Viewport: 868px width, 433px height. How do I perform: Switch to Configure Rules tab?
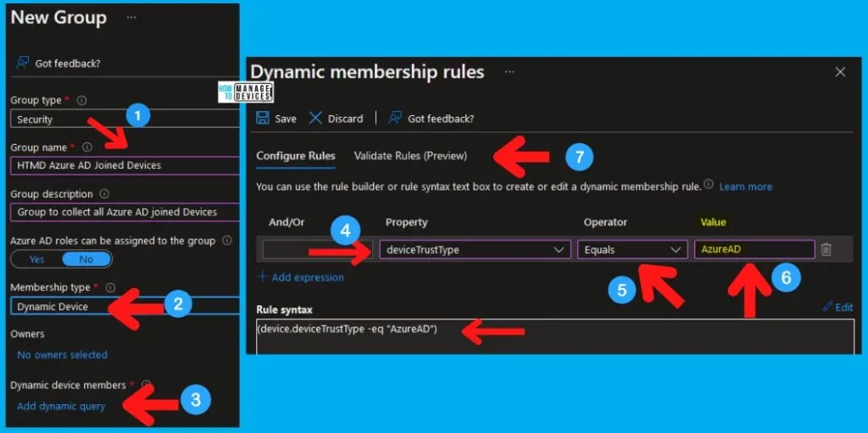point(296,156)
